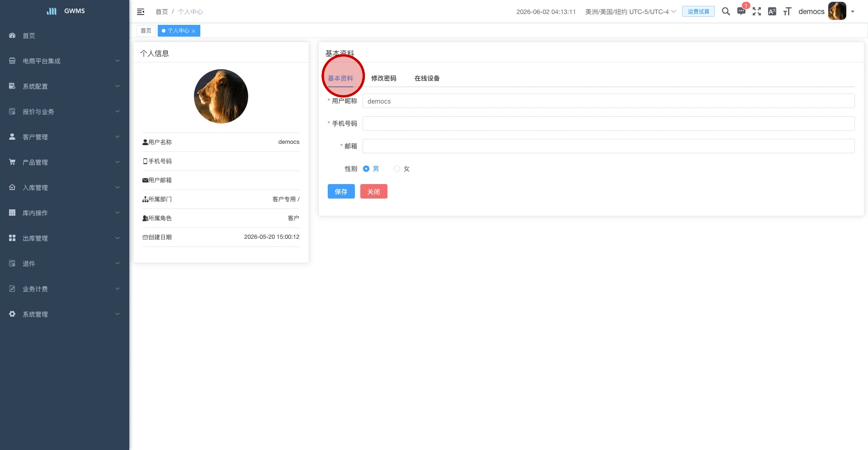Open the language switch icon

click(x=772, y=11)
